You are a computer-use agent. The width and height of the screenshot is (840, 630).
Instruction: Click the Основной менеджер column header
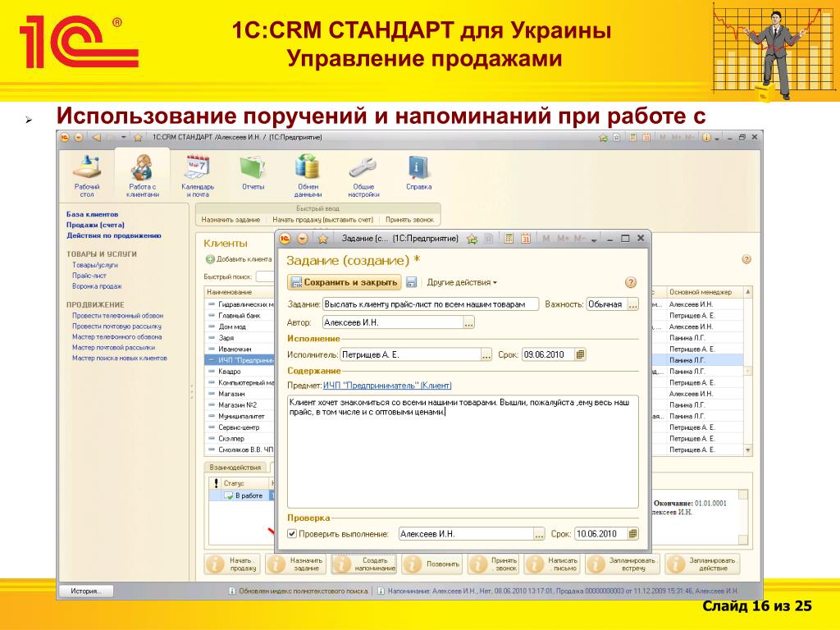tap(704, 292)
